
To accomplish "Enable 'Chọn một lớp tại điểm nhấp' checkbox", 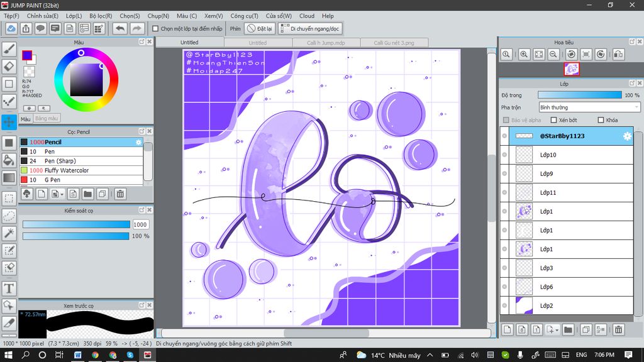I will 155,28.
